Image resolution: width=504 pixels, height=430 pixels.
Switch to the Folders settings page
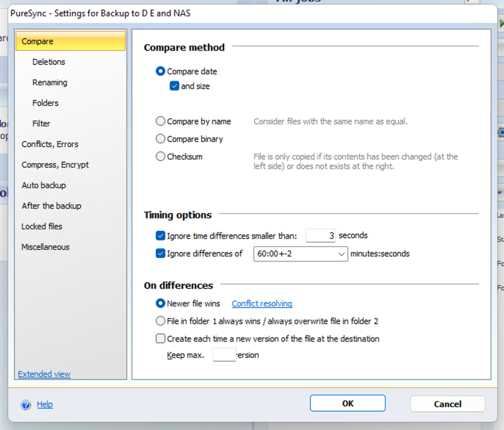tap(45, 103)
